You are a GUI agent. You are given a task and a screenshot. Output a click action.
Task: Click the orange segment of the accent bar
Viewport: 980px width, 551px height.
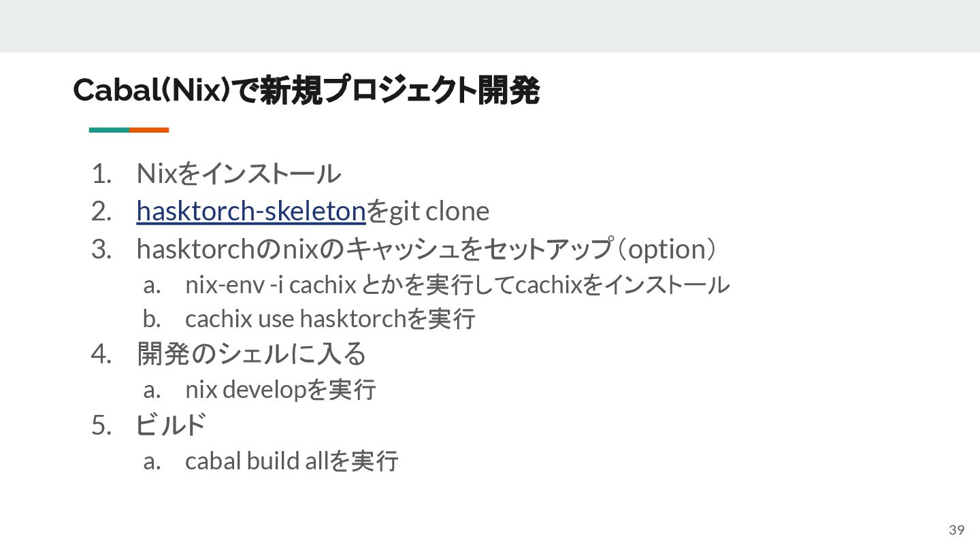click(149, 130)
